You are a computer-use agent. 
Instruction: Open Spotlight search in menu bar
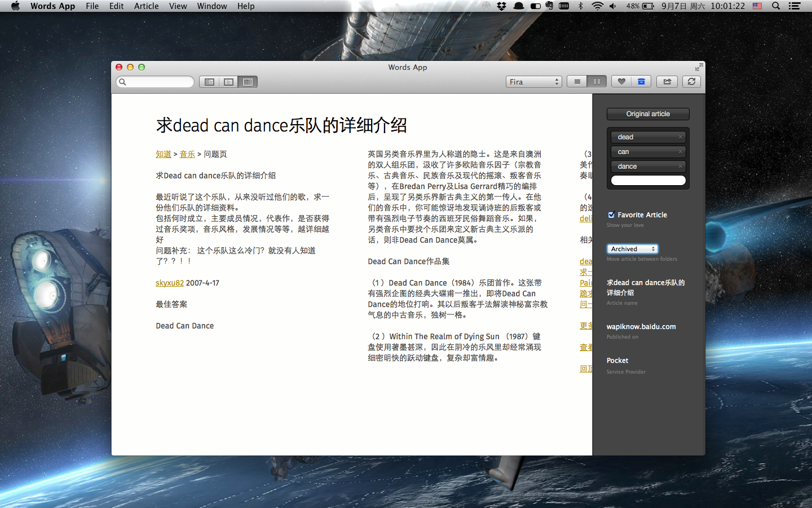click(776, 6)
